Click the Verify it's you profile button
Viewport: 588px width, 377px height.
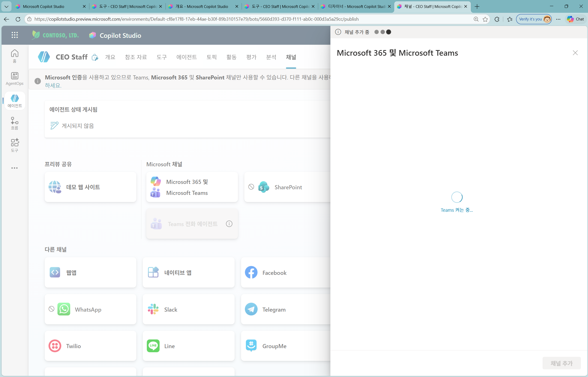pos(534,19)
